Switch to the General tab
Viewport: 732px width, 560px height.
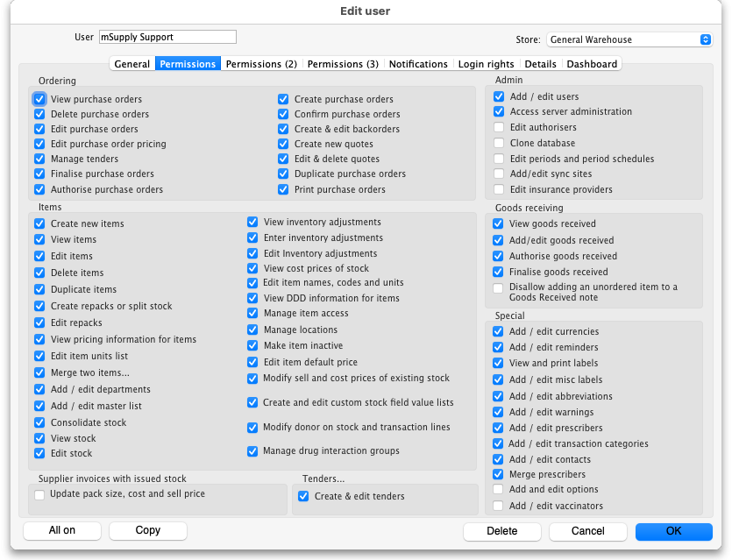(132, 64)
